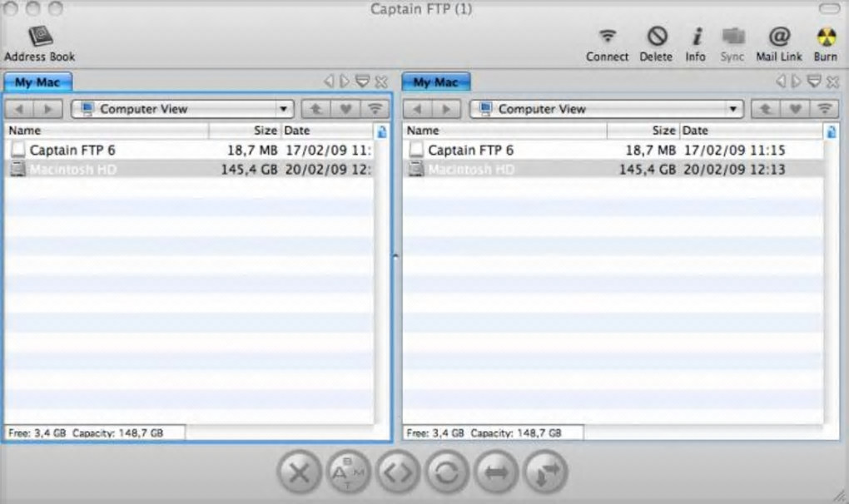Go up one folder in right pane
Screen dimensions: 849x504
point(766,109)
